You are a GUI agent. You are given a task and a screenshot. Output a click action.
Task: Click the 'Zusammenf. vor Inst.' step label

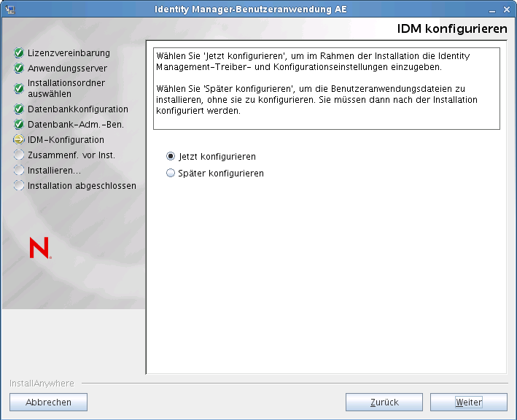[71, 155]
